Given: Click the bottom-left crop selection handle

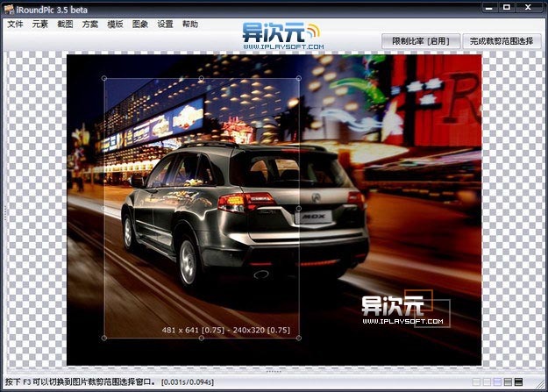Looking at the screenshot, I should click(x=104, y=339).
